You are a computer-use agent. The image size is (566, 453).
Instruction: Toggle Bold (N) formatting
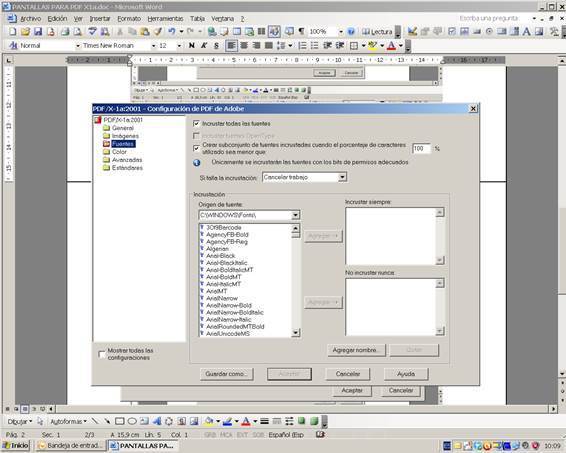[x=192, y=45]
